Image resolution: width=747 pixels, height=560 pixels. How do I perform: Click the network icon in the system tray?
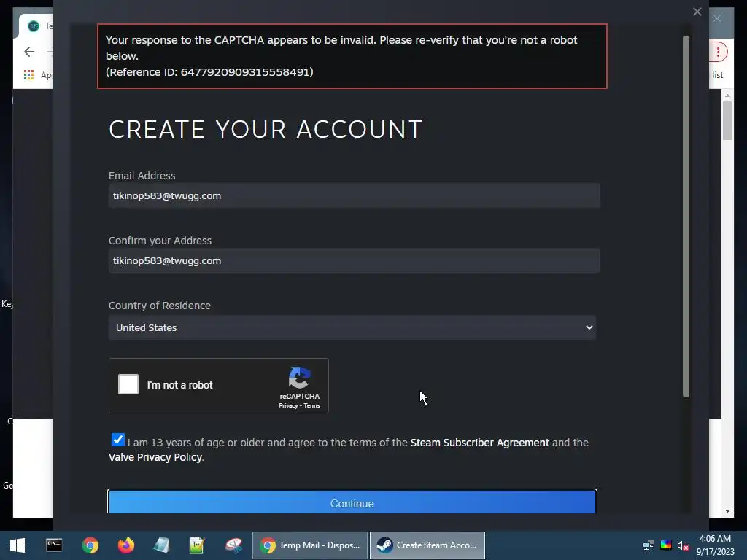[648, 545]
